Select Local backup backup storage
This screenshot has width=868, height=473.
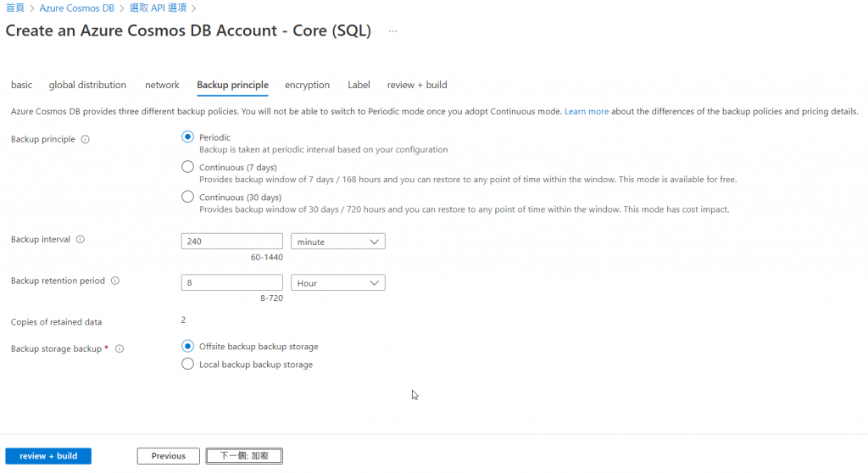[188, 364]
